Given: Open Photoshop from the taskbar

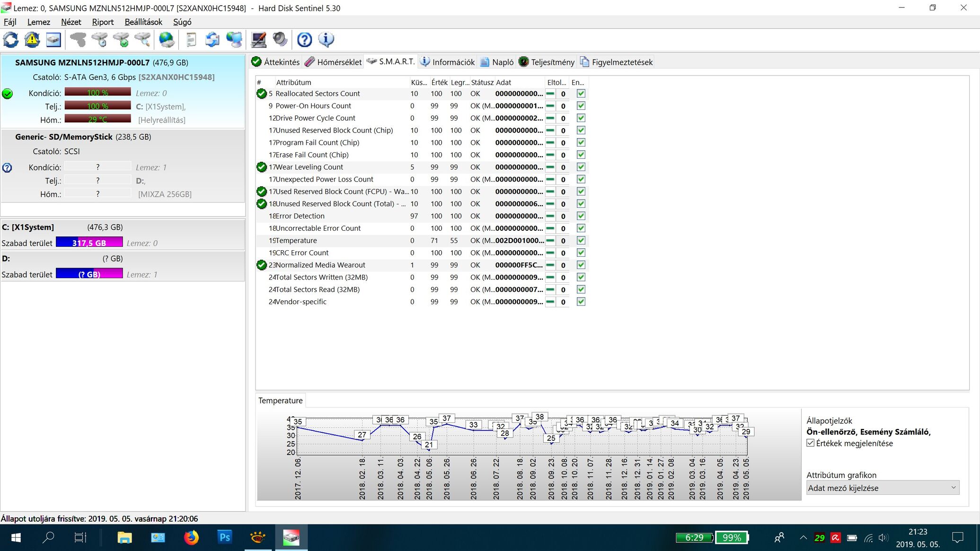Looking at the screenshot, I should [225, 538].
